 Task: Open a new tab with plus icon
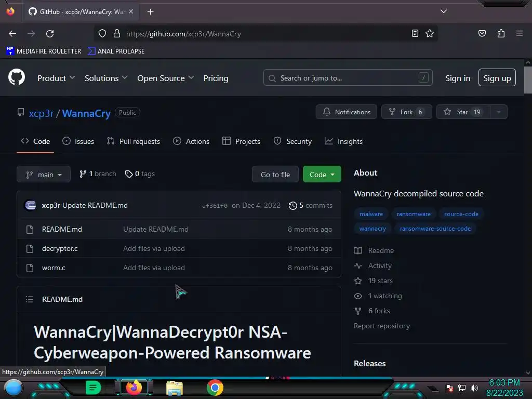[150, 12]
